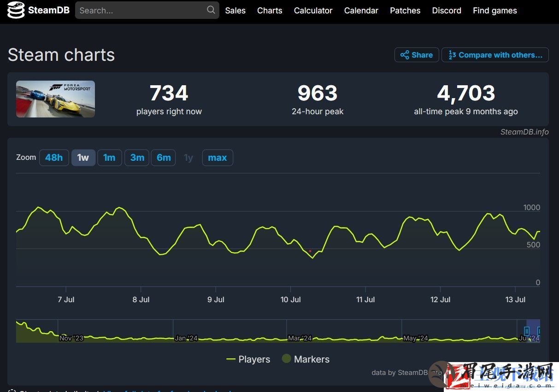This screenshot has width=559, height=392.
Task: Click the navigator timeline near Mar '24
Action: point(300,338)
